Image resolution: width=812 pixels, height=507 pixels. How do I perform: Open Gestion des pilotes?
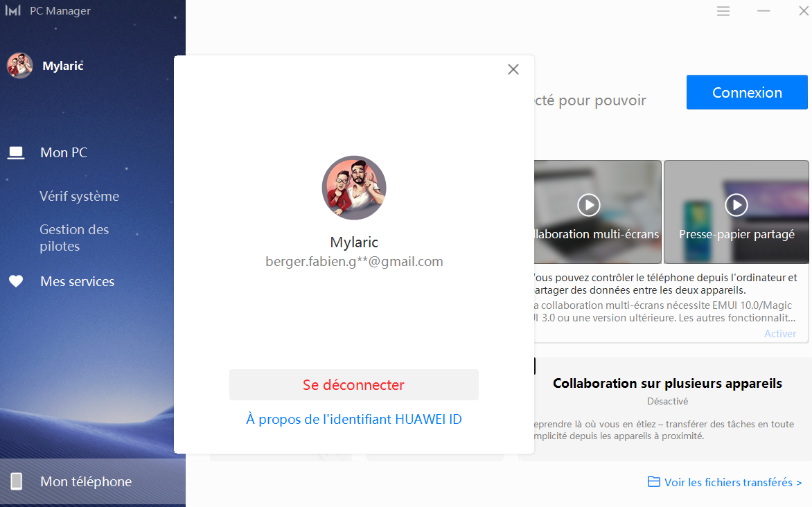pos(74,237)
